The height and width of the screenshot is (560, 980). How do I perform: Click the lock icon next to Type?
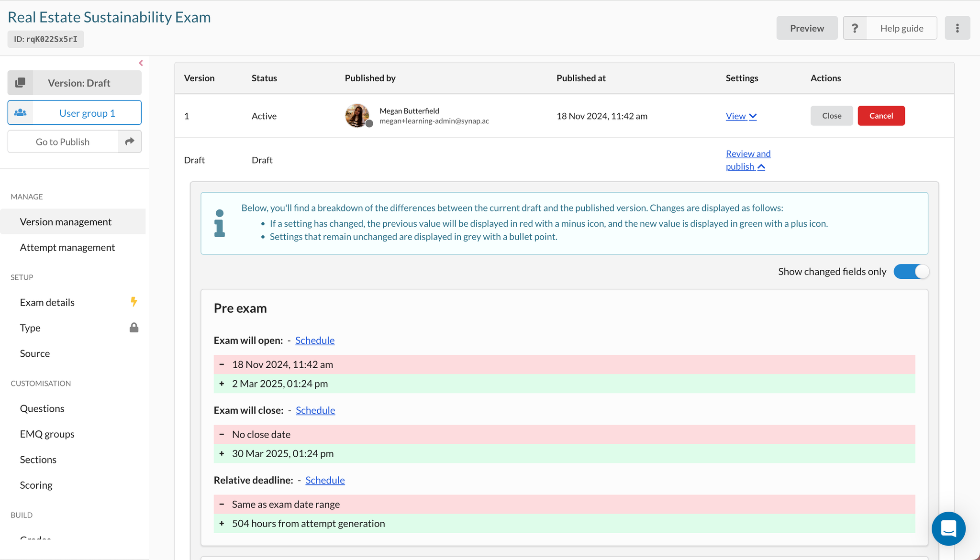[134, 328]
